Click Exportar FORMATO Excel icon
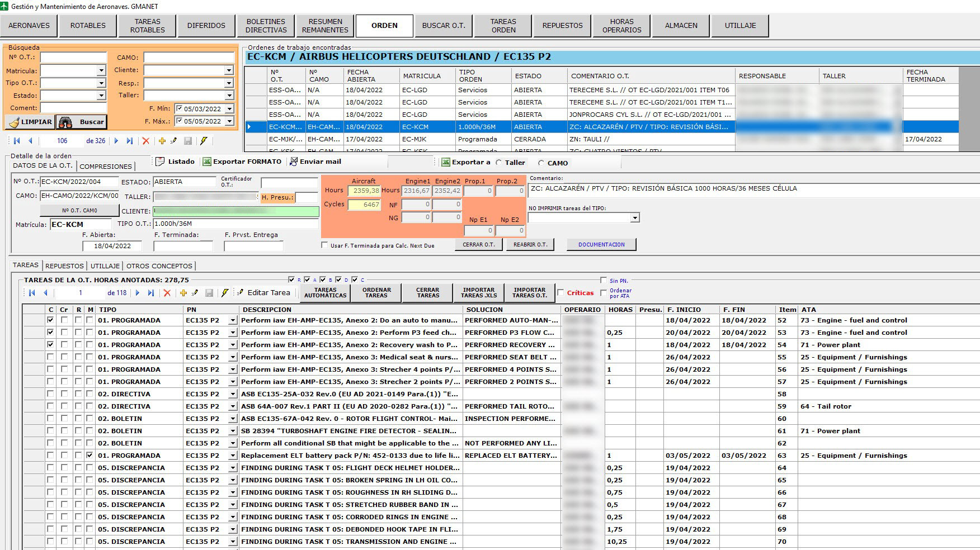The width and height of the screenshot is (980, 550). [207, 162]
